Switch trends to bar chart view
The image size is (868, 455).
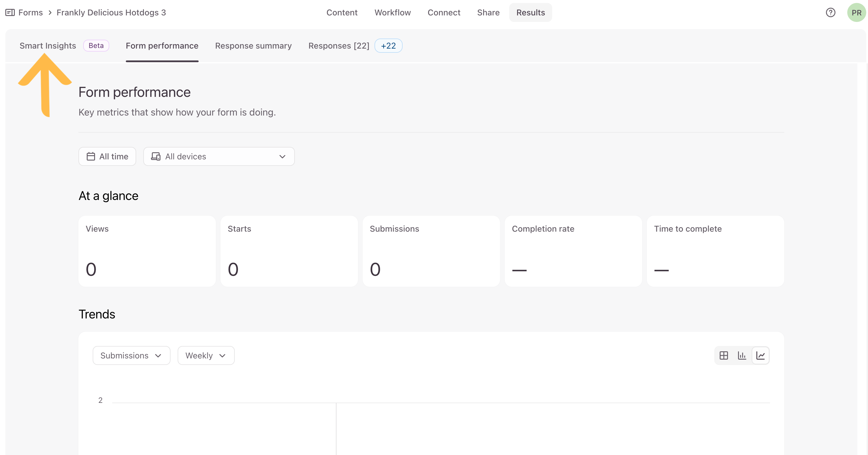coord(742,355)
